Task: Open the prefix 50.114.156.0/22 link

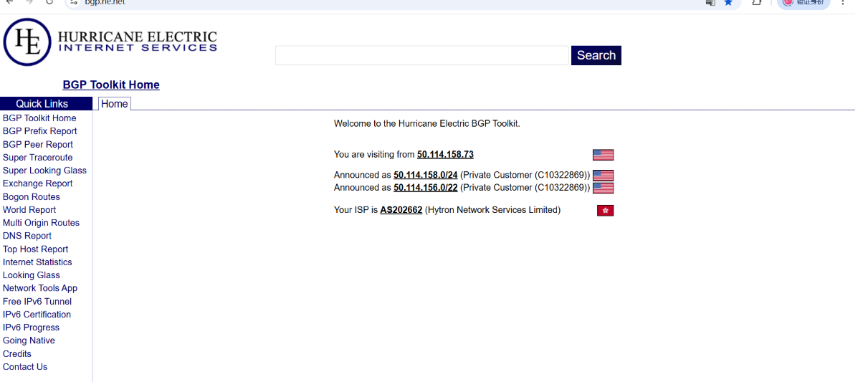Action: [x=426, y=188]
